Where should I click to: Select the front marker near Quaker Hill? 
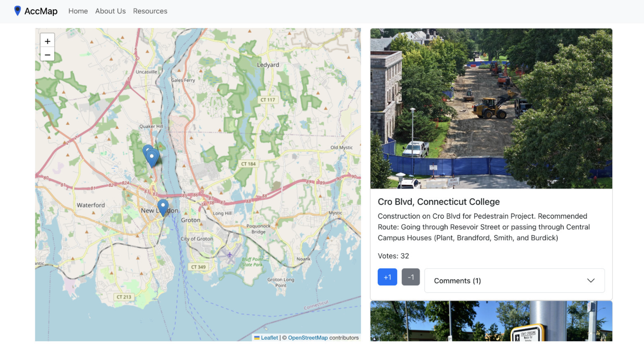point(152,158)
